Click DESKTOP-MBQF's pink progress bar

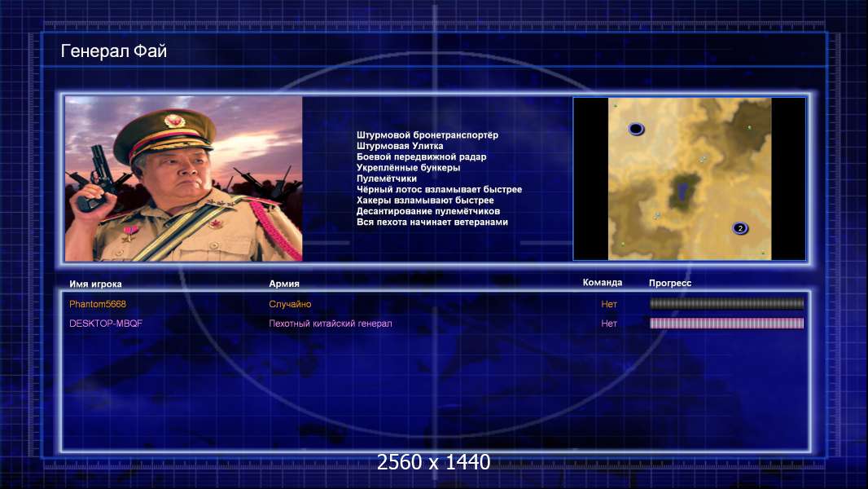(x=726, y=323)
